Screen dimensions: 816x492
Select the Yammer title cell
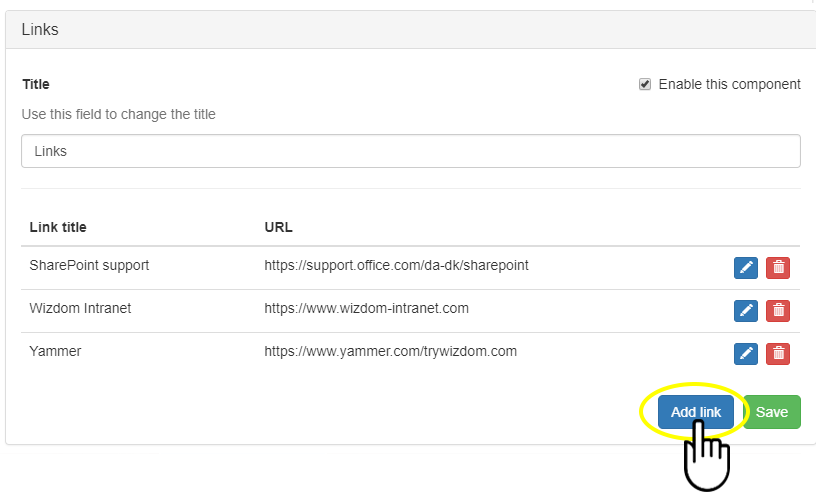(54, 351)
